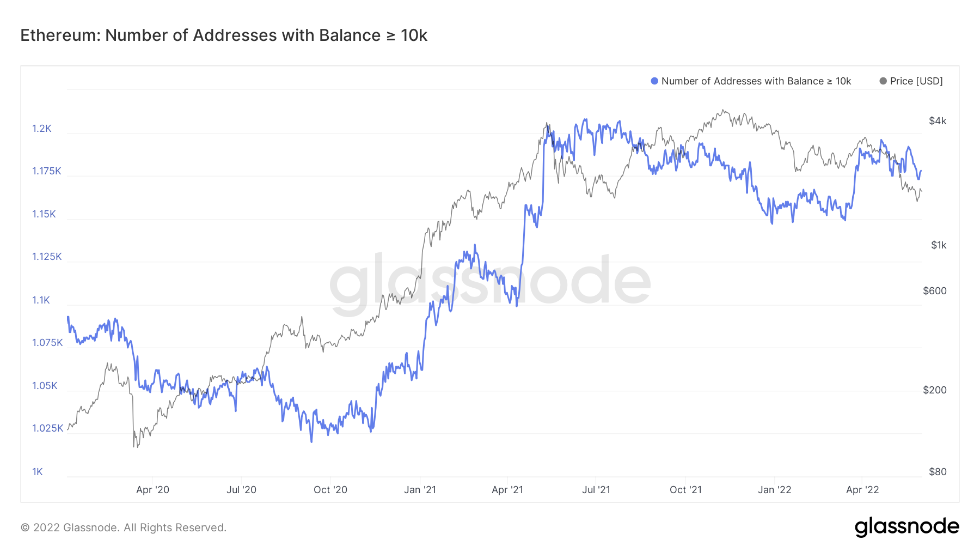The image size is (980, 552).
Task: Click the 1.1K left axis label
Action: click(x=41, y=300)
